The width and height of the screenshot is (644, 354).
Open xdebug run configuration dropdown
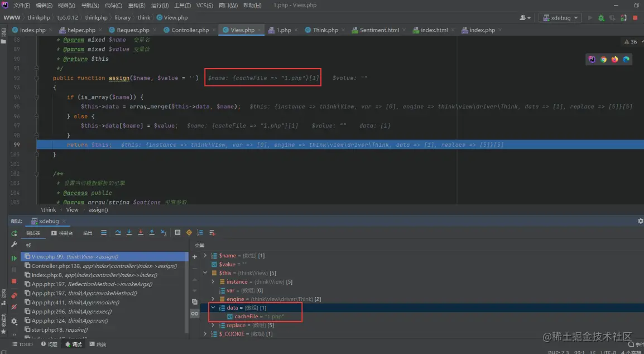[560, 18]
